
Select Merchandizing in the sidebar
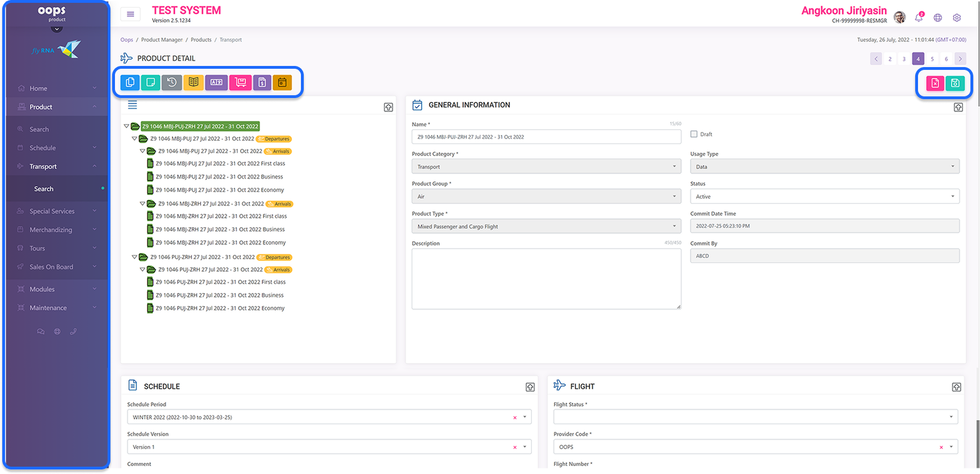click(51, 230)
